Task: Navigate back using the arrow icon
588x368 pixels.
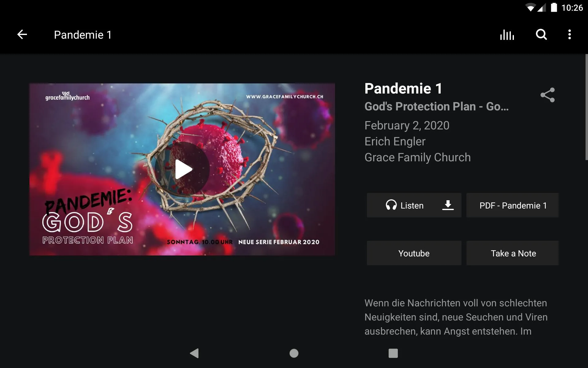Action: (22, 34)
